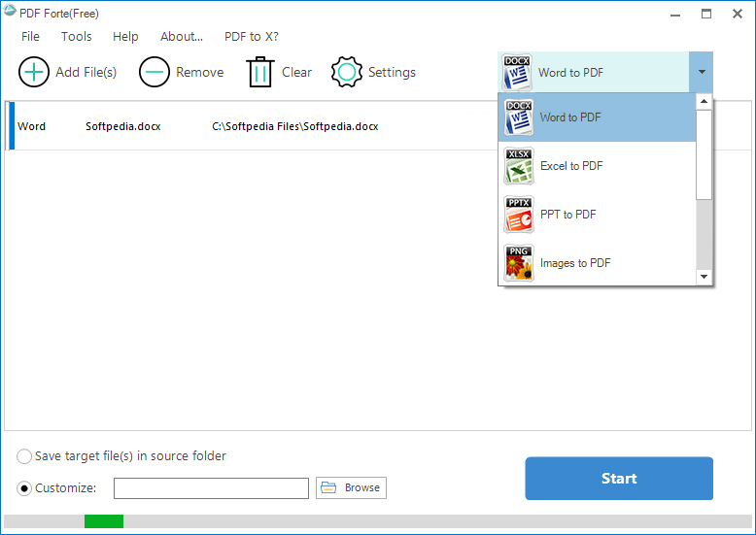Screen dimensions: 756x535
Task: Start the conversion with the Start button
Action: tap(619, 478)
